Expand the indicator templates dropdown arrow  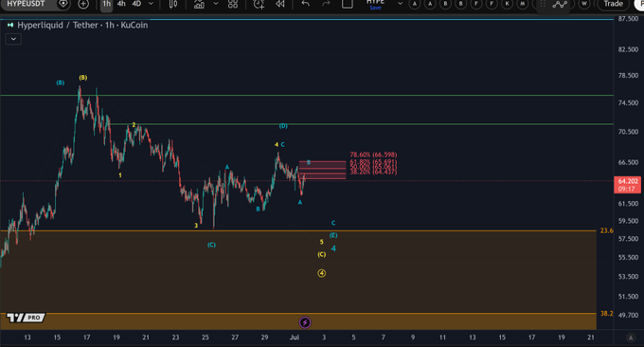[216, 4]
